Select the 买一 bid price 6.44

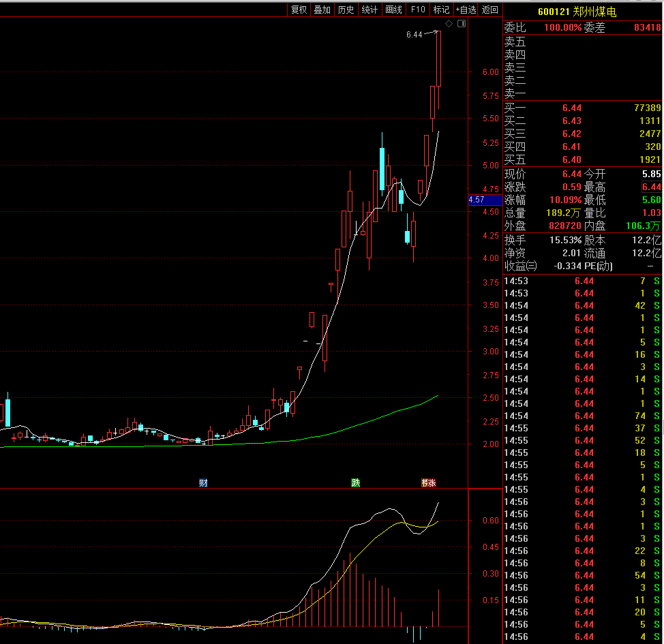(572, 108)
